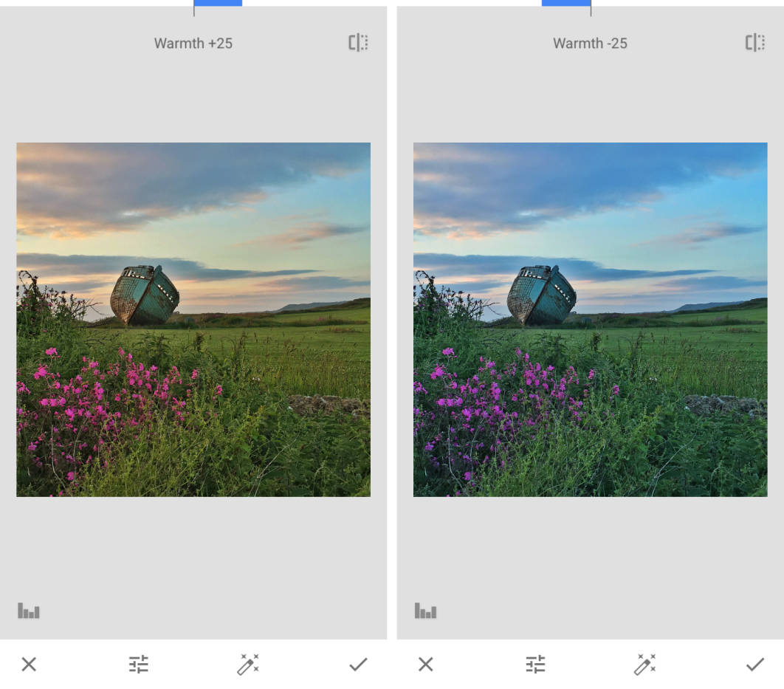The image size is (784, 689).
Task: Toggle original image view with compare icon, right panel
Action: point(754,43)
